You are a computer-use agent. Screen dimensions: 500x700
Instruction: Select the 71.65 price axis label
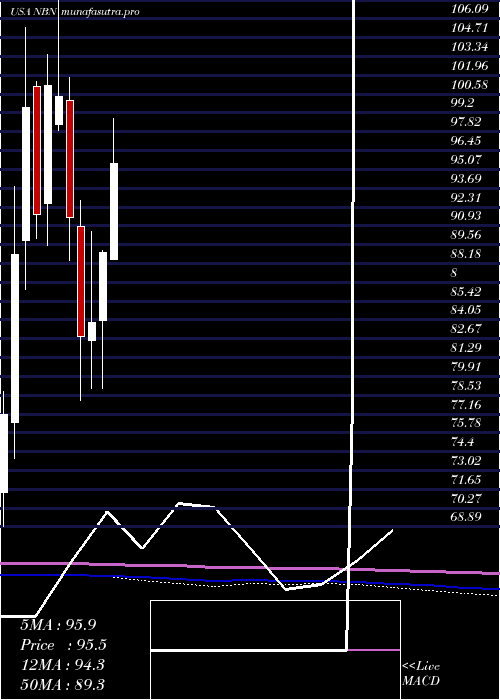(x=466, y=479)
